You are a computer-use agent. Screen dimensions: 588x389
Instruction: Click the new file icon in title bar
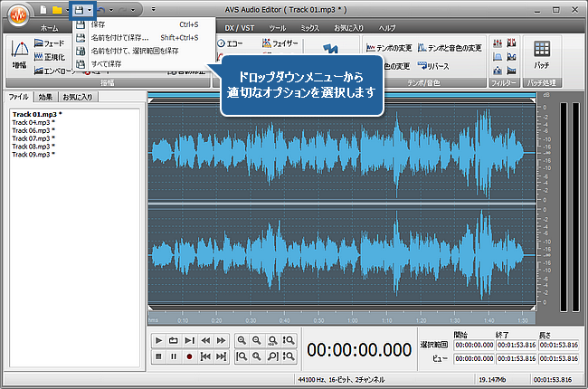pos(43,9)
